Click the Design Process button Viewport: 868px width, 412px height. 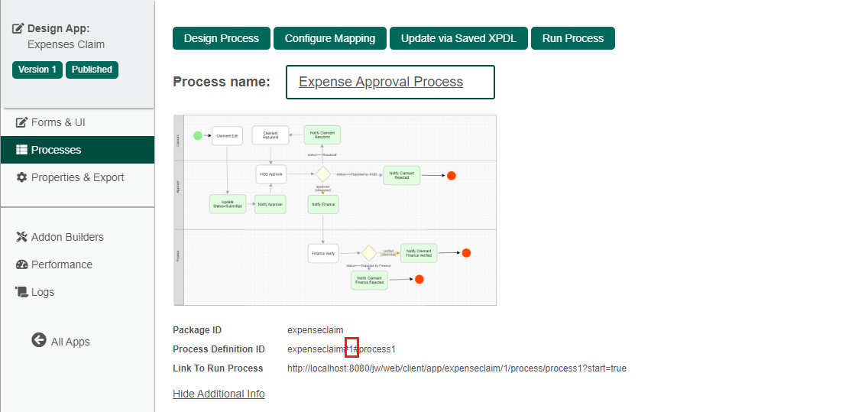pos(222,38)
